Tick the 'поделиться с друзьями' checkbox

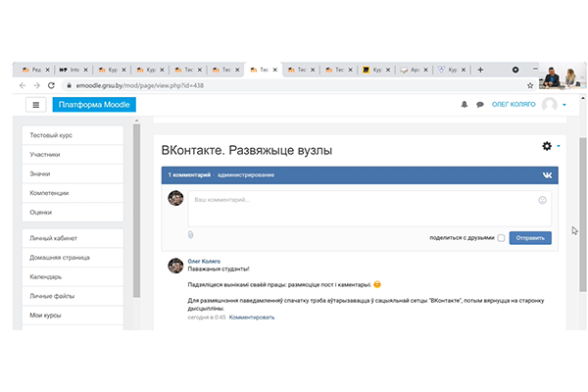tap(502, 237)
